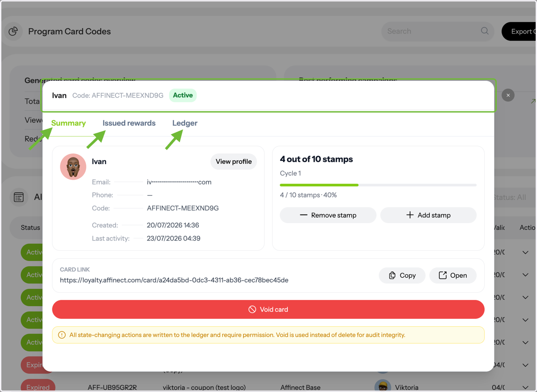Image resolution: width=537 pixels, height=392 pixels.
Task: Click the red Void card button
Action: tap(268, 309)
